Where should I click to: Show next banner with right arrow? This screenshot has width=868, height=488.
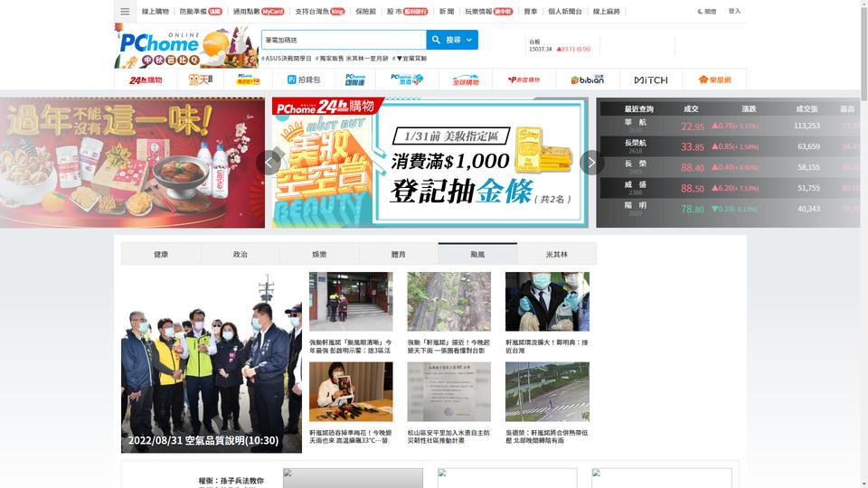[x=591, y=163]
